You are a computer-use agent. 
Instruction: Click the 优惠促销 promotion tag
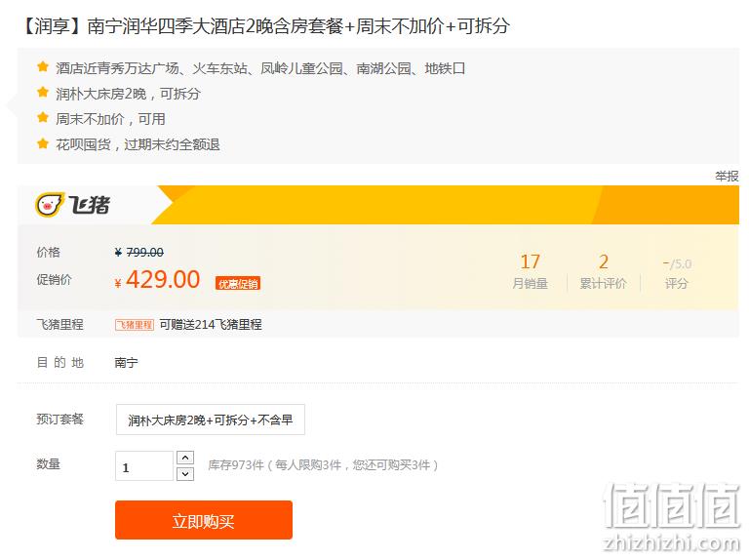point(238,284)
